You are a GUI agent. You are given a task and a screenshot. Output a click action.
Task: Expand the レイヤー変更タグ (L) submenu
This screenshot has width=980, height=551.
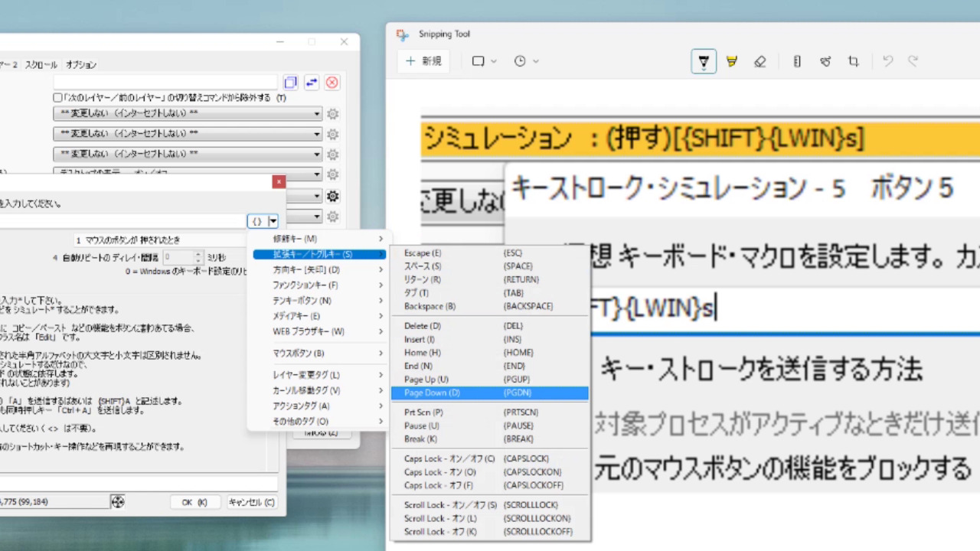(x=318, y=375)
